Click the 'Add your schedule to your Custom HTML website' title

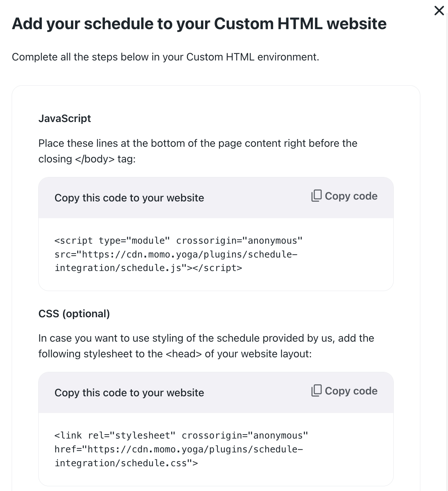(199, 24)
